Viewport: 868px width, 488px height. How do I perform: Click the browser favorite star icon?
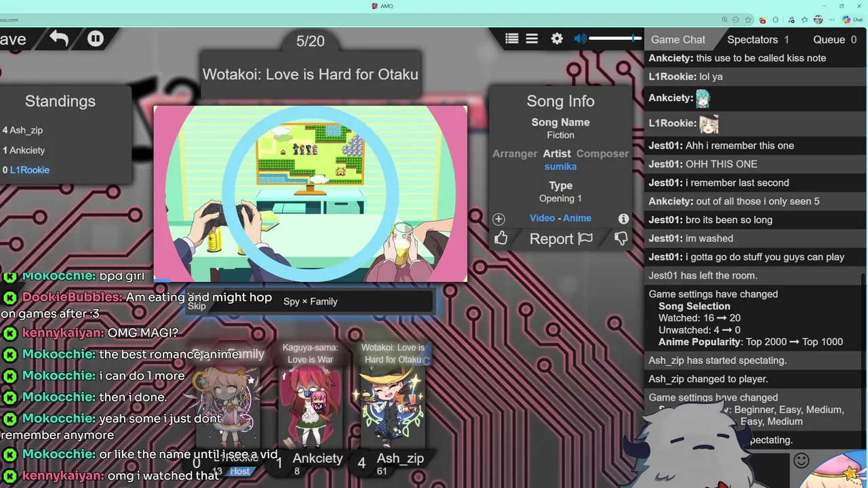[748, 20]
